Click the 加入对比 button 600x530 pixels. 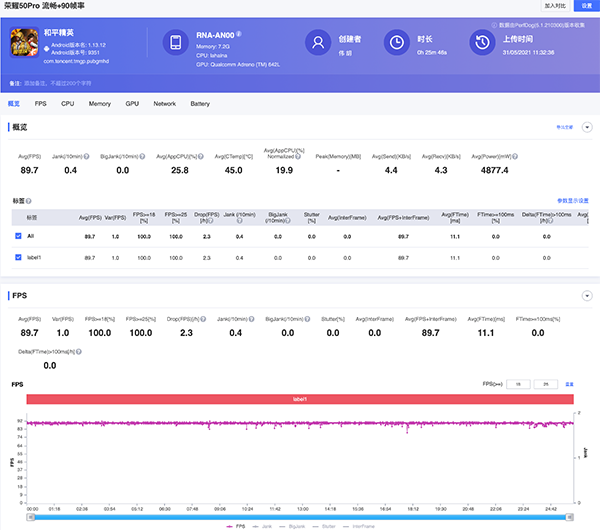coord(553,6)
